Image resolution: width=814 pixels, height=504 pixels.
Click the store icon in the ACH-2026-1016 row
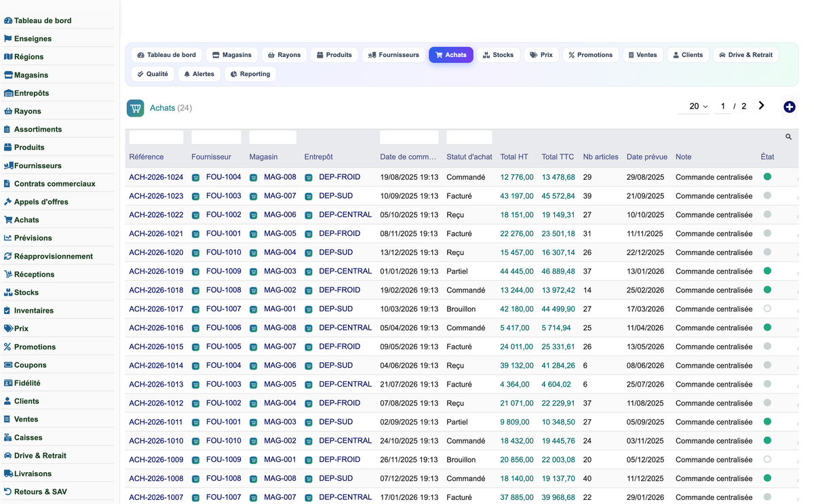coord(253,328)
